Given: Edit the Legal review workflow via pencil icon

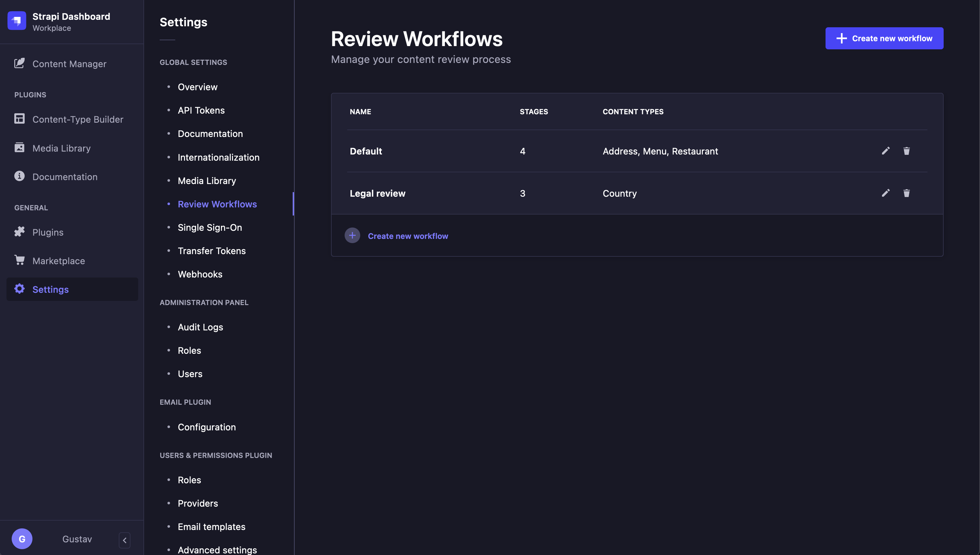Looking at the screenshot, I should 886,193.
